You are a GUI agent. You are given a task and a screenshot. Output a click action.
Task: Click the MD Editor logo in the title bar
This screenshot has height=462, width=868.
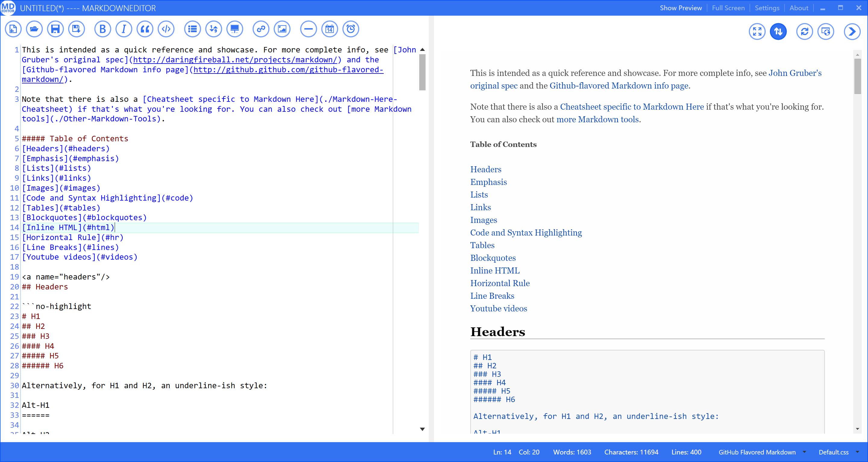point(8,8)
